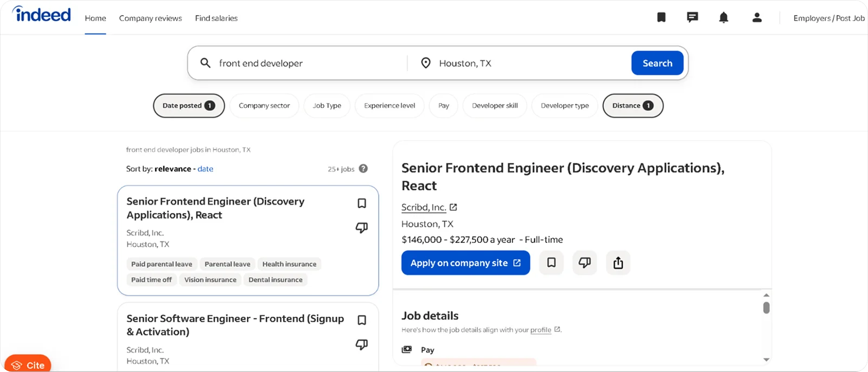This screenshot has height=372, width=868.
Task: Open Company reviews
Action: [x=150, y=18]
